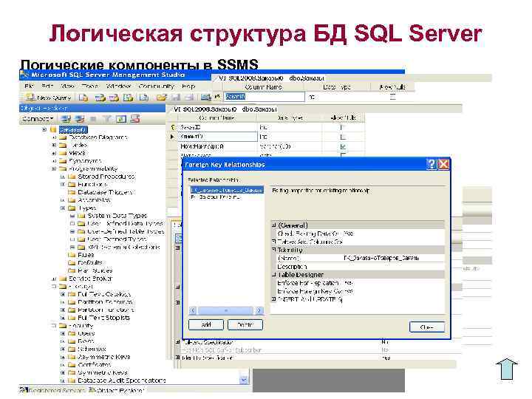Click the Enforce Foreign Key Constraint property row

(x=359, y=291)
